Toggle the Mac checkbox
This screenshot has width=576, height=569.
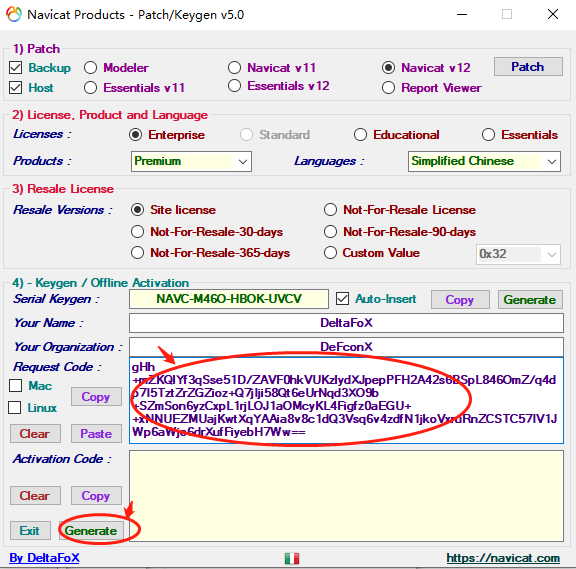click(15, 386)
